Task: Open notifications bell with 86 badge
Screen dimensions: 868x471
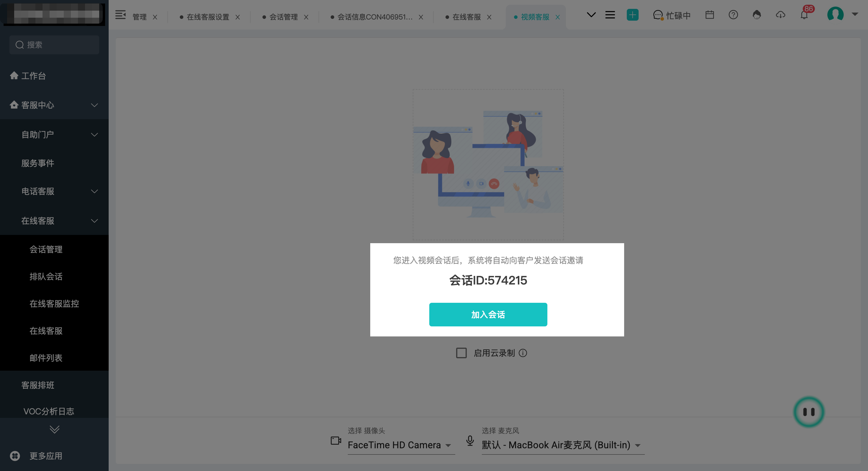Action: coord(804,15)
